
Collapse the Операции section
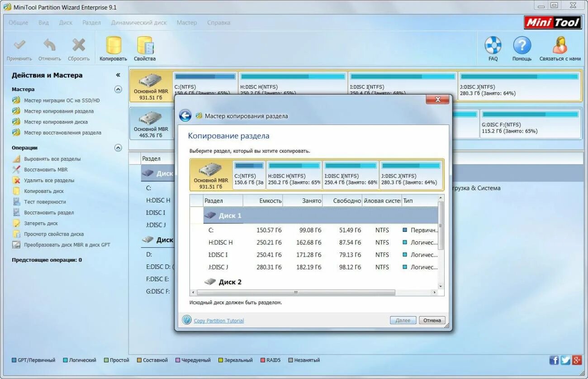tap(118, 148)
